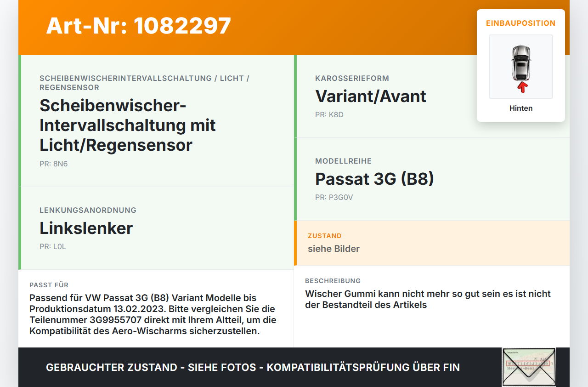
Task: Click the condition value 'siehe Bilder'
Action: 334,249
